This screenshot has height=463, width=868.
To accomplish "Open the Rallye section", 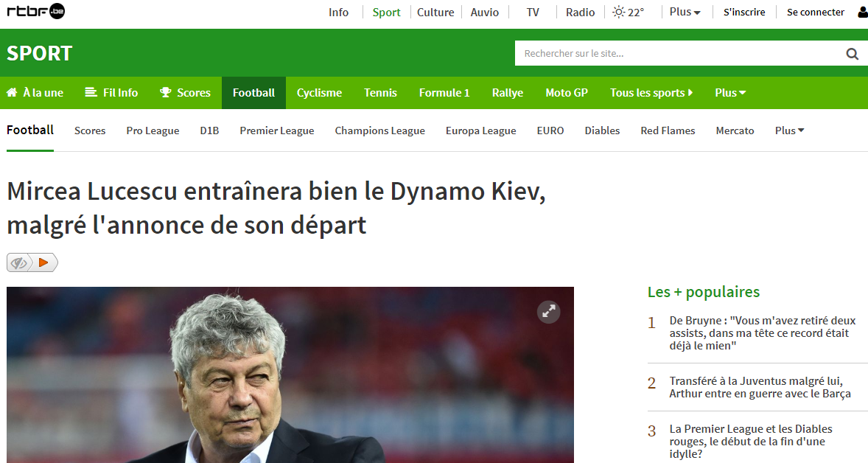I will coord(508,93).
